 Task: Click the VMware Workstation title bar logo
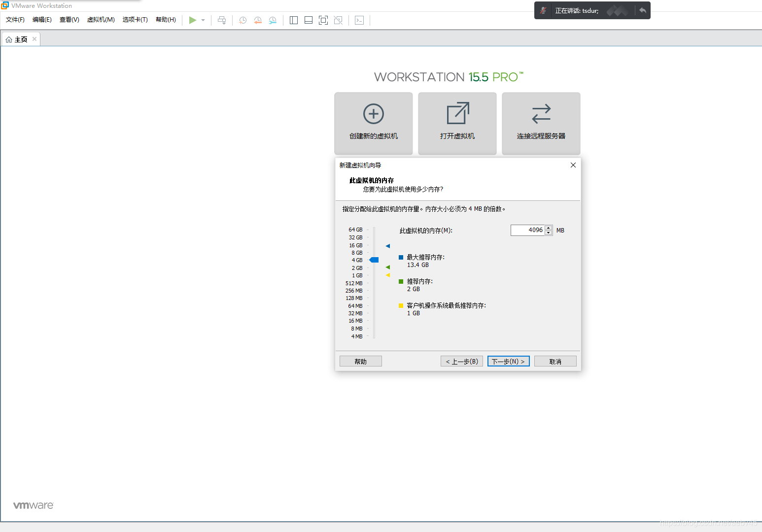[5, 5]
